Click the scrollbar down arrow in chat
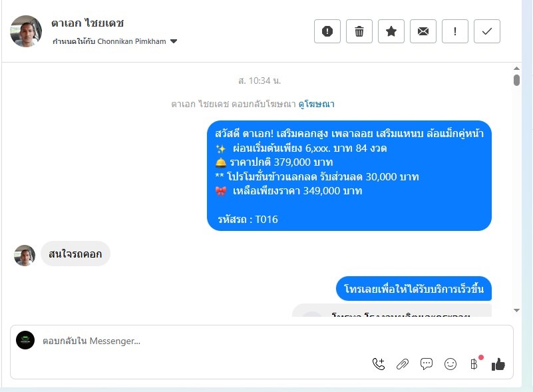Screen dimensions: 533x392 pos(516,310)
